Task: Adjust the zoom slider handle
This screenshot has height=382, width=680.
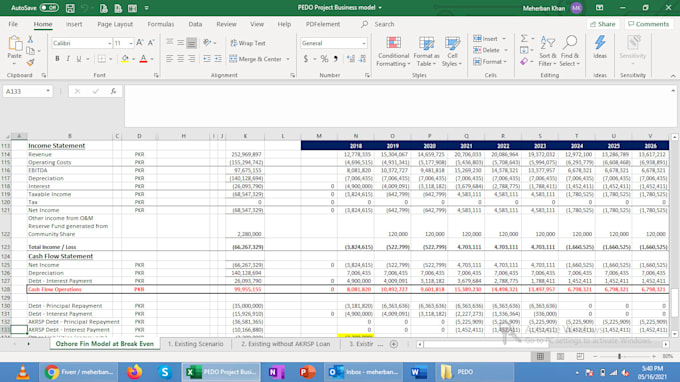Action: point(619,356)
